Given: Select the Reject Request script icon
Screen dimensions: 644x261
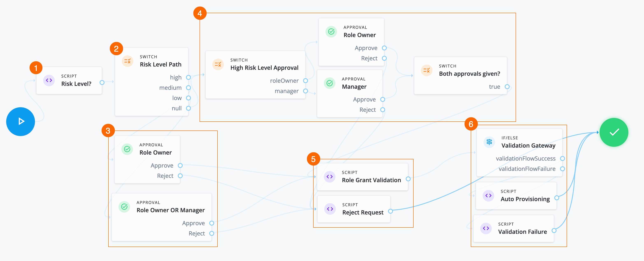Looking at the screenshot, I should tap(330, 209).
